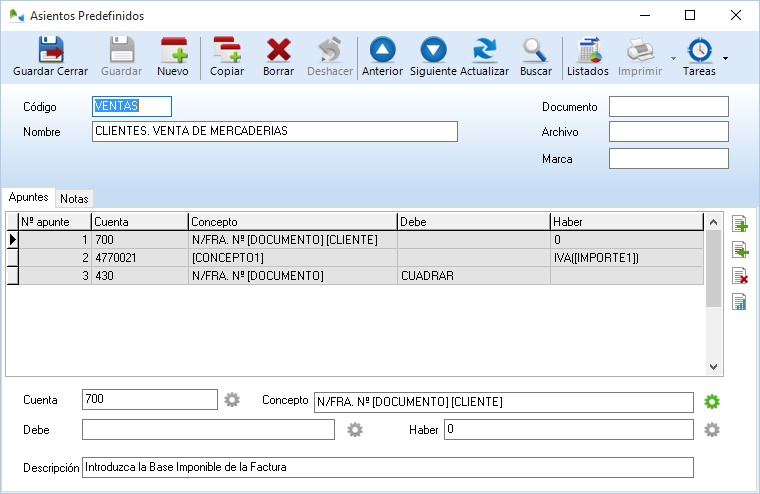Click the green gear beside Concepto field

tap(712, 401)
